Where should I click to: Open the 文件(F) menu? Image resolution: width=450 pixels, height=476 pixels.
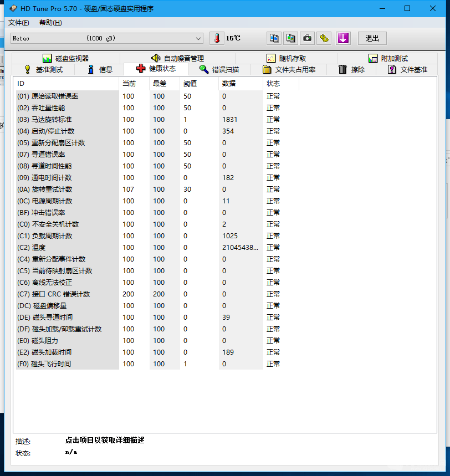(x=18, y=23)
